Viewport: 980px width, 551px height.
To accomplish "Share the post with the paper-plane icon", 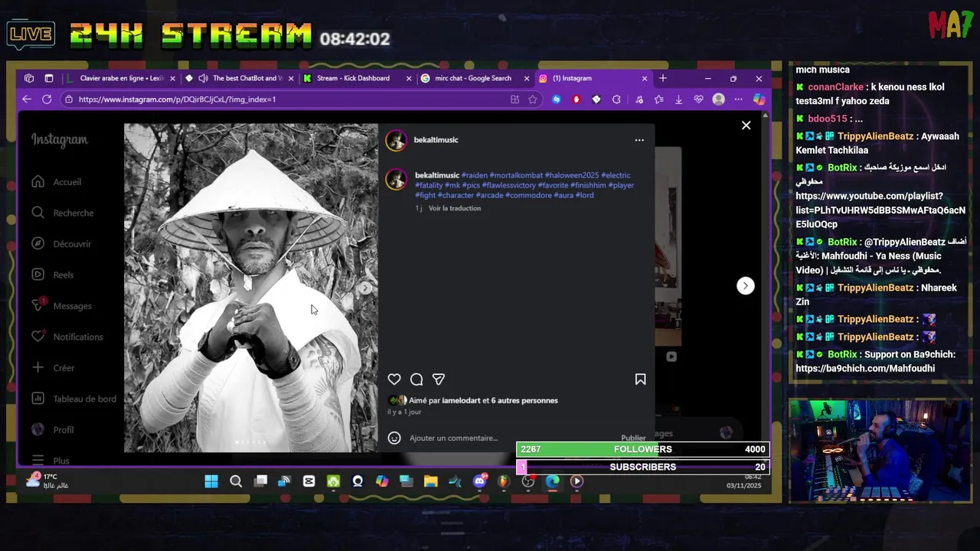I will coord(439,379).
